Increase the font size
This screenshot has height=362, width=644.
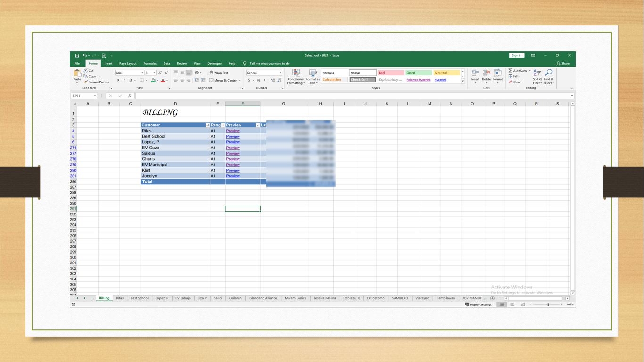point(160,73)
